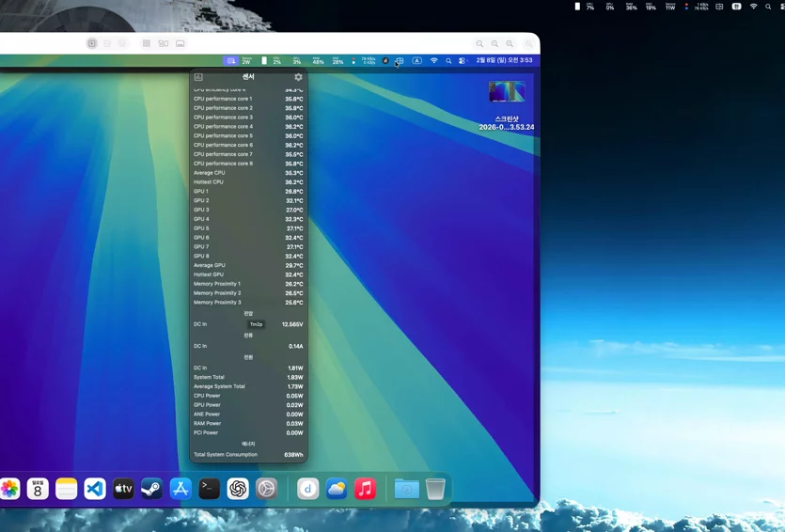The height and width of the screenshot is (532, 785).
Task: Select the 'PCI Power' row
Action: click(x=248, y=433)
